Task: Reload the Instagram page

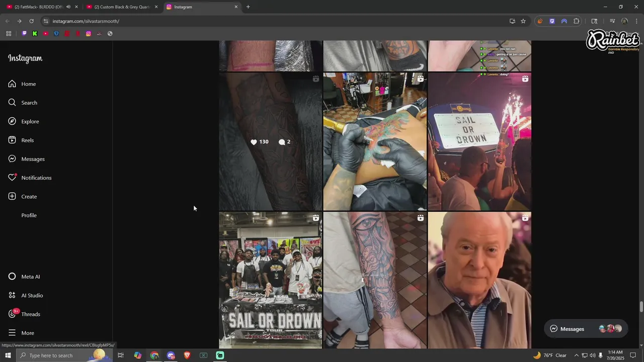Action: click(31, 21)
